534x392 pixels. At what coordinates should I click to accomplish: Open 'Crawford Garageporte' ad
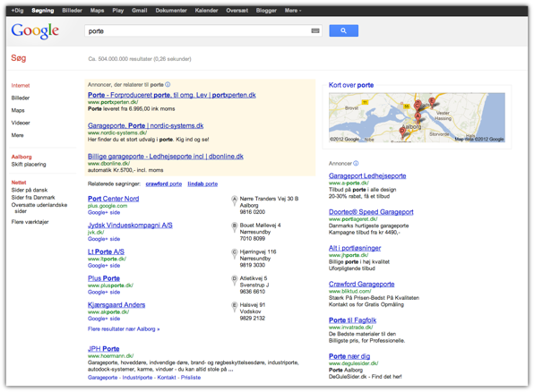click(361, 284)
